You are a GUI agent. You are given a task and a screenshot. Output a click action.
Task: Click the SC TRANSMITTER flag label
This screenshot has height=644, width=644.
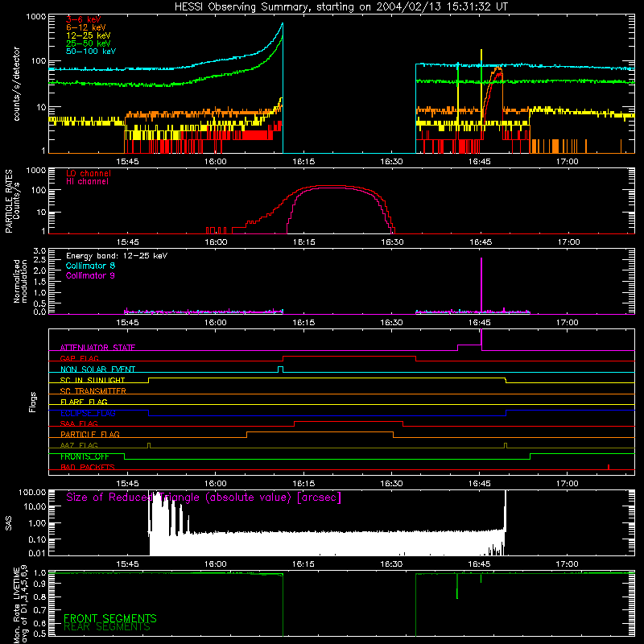[93, 390]
